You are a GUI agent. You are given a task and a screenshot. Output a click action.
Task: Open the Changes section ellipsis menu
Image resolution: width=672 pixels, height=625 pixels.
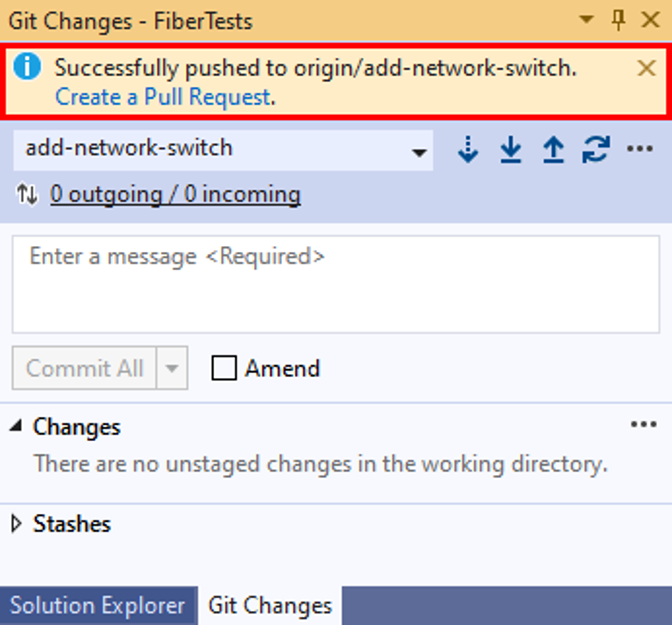[644, 425]
